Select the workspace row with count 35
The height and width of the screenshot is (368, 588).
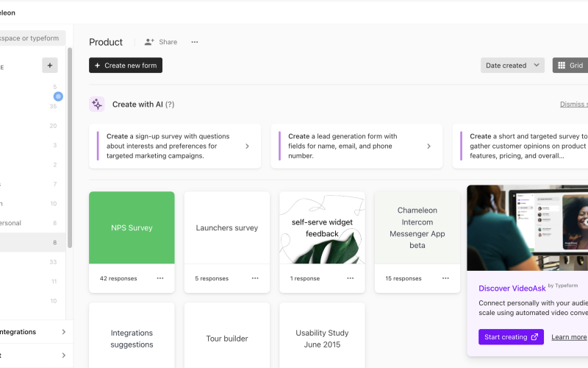pyautogui.click(x=32, y=106)
